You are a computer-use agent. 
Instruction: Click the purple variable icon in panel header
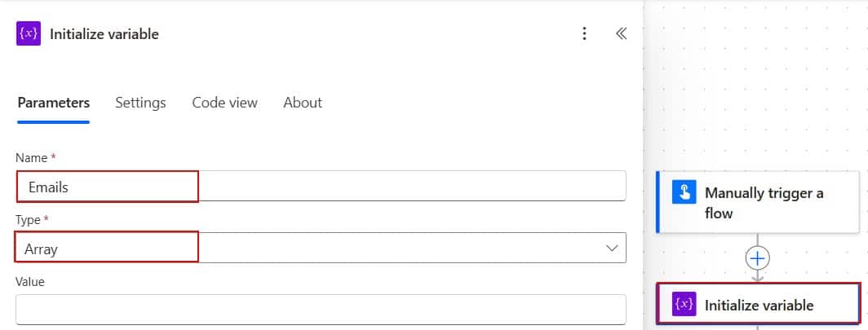(x=29, y=33)
